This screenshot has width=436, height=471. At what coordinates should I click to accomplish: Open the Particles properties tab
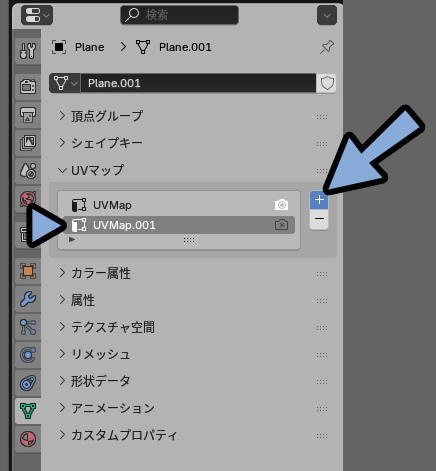pos(28,327)
